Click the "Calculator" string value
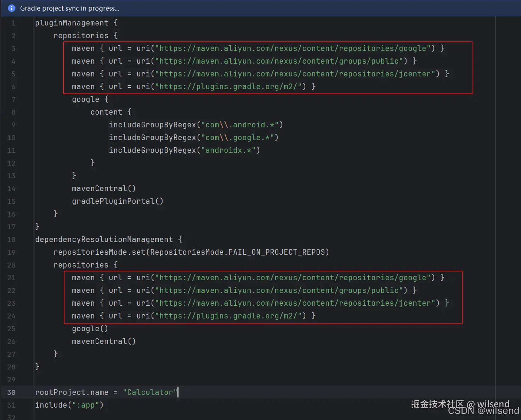Screen dimensions: 521x420 coord(150,392)
